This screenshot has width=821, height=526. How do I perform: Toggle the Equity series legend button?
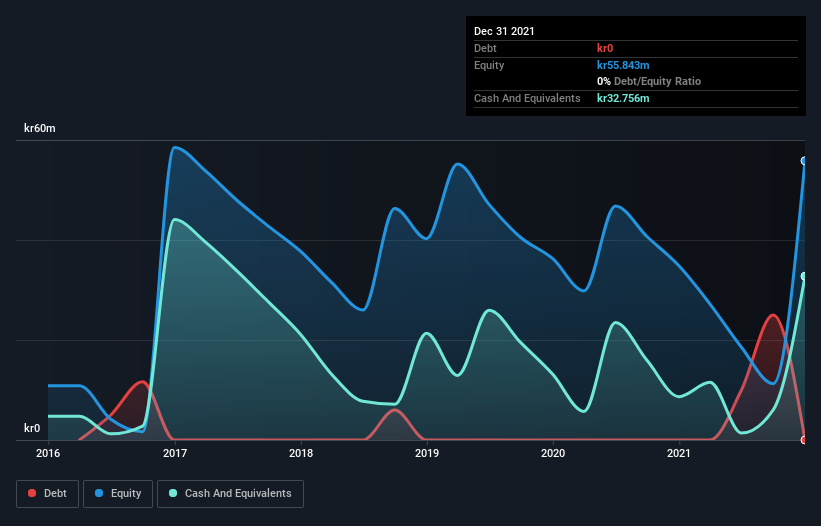118,494
